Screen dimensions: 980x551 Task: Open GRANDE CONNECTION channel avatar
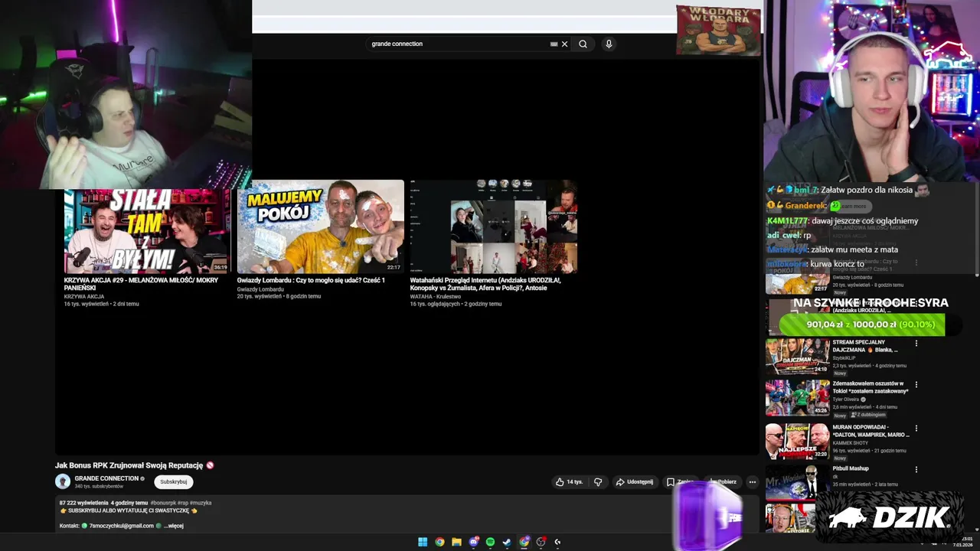pos(63,481)
